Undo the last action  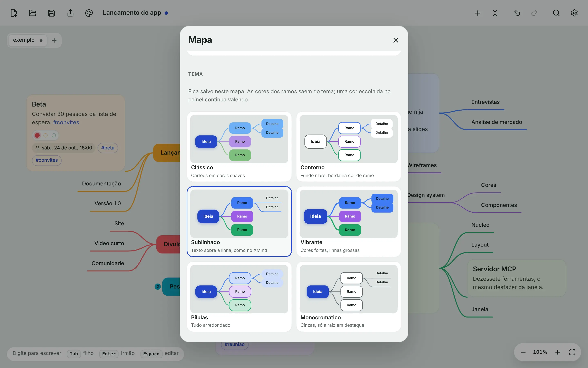point(517,13)
